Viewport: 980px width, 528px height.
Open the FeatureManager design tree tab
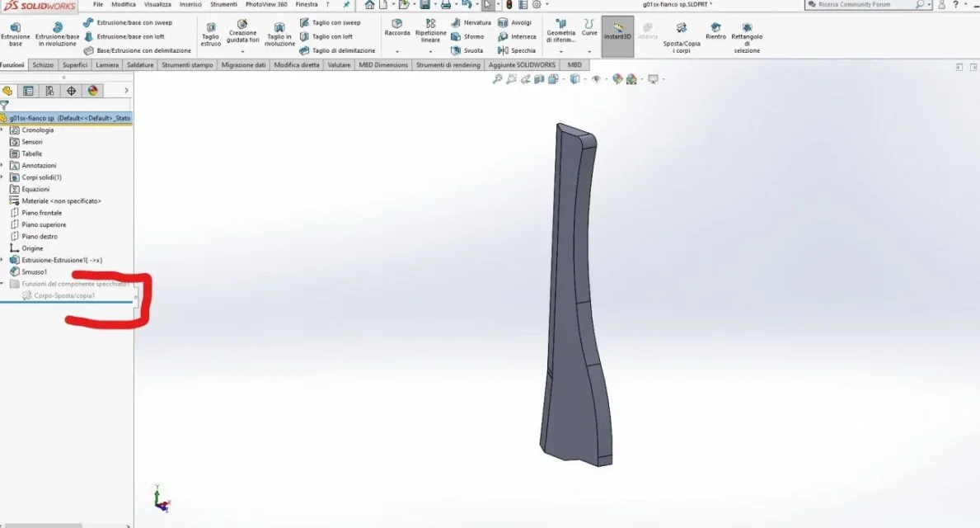click(7, 91)
